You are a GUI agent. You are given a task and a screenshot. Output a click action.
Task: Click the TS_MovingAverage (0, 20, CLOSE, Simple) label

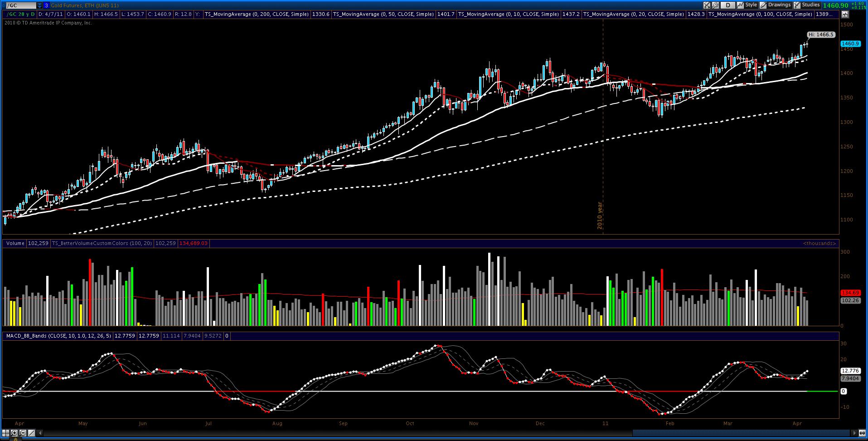click(634, 14)
